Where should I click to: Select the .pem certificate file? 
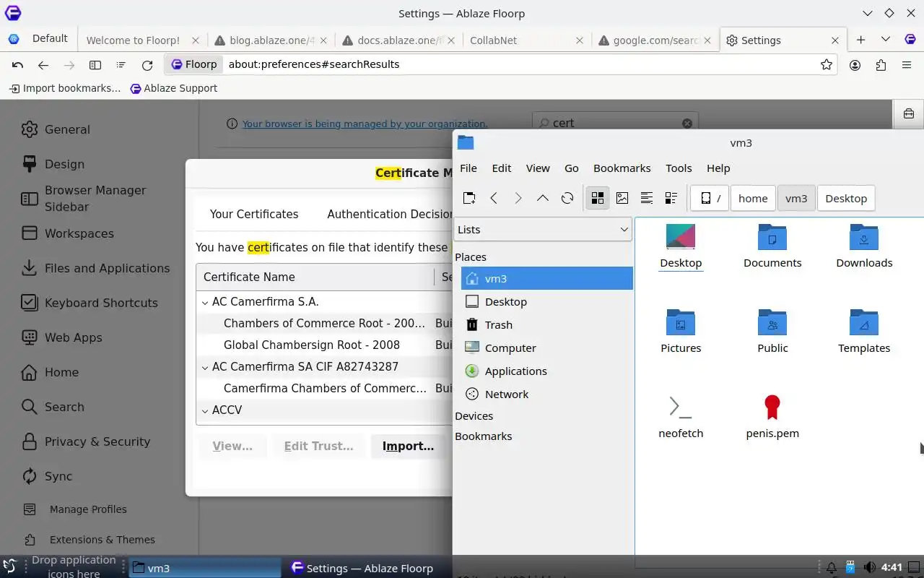tap(772, 416)
